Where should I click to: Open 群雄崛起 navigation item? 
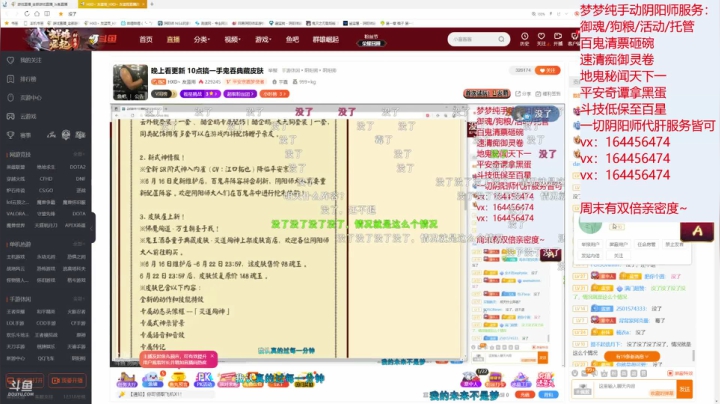tap(326, 39)
